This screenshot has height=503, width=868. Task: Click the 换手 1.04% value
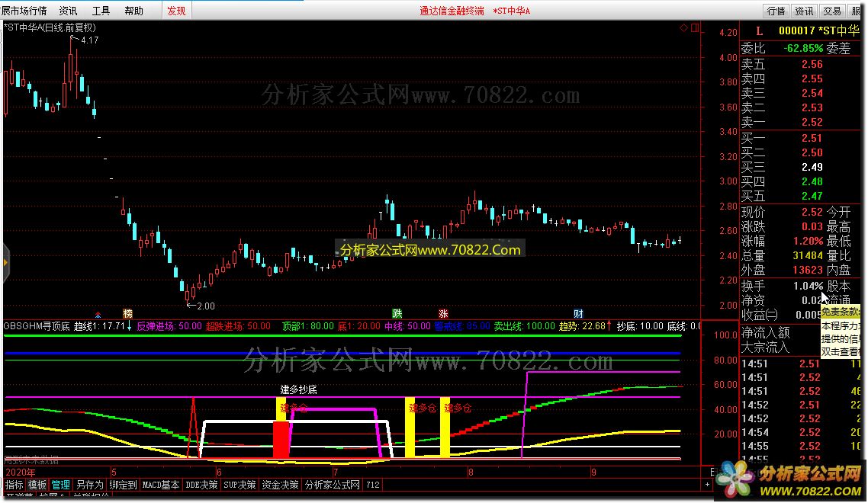tap(809, 286)
